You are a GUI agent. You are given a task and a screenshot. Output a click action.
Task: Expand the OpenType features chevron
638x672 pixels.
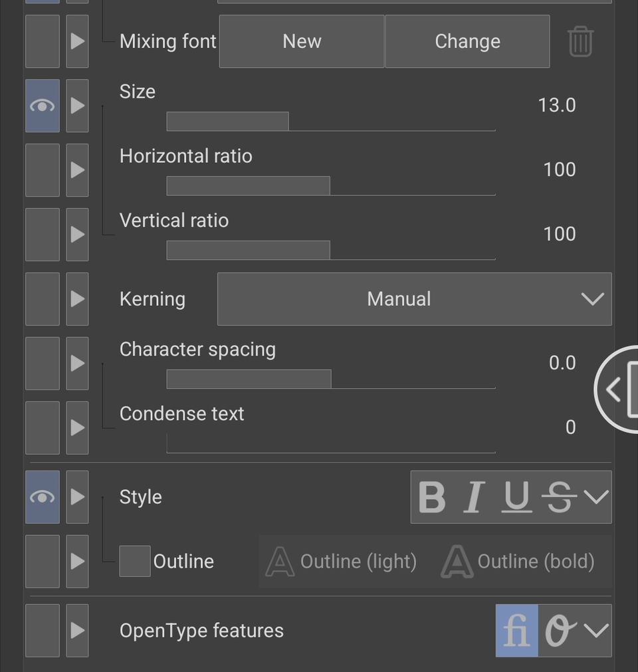596,630
